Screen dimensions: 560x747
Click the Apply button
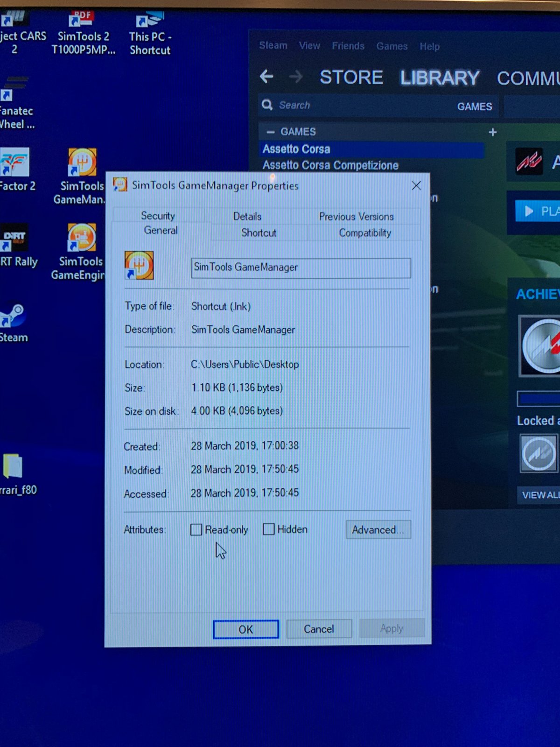(392, 628)
